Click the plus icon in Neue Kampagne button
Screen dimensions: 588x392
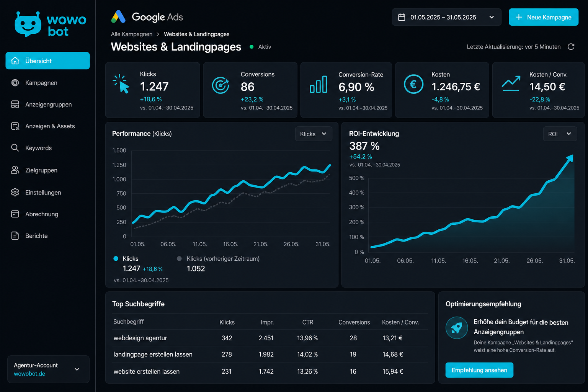coord(519,17)
